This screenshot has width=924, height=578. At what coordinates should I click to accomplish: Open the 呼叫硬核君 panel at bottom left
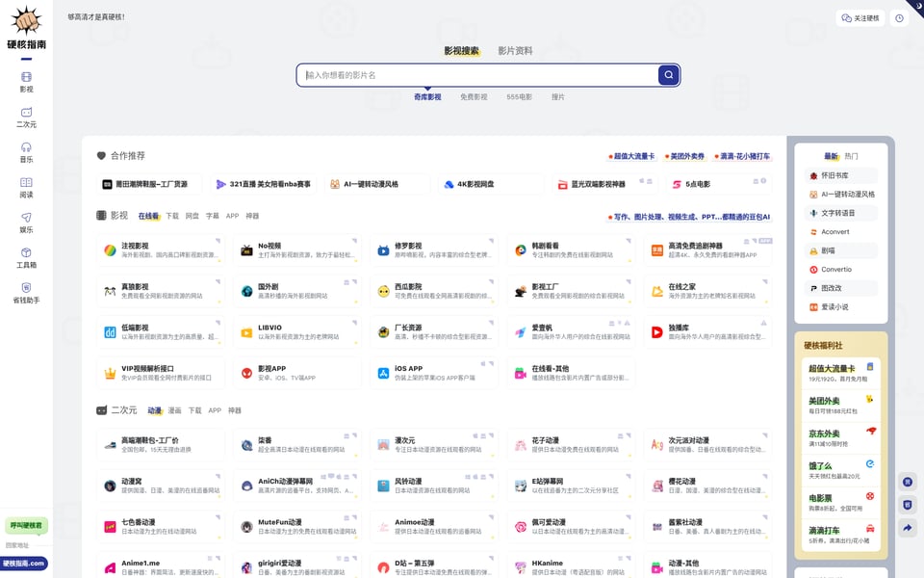tap(25, 525)
